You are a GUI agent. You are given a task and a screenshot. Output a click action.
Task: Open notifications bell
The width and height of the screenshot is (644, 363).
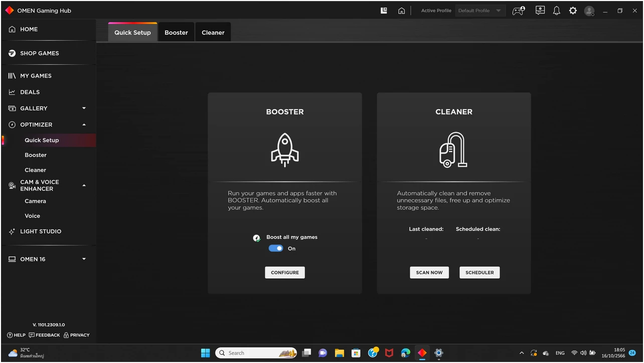[557, 11]
